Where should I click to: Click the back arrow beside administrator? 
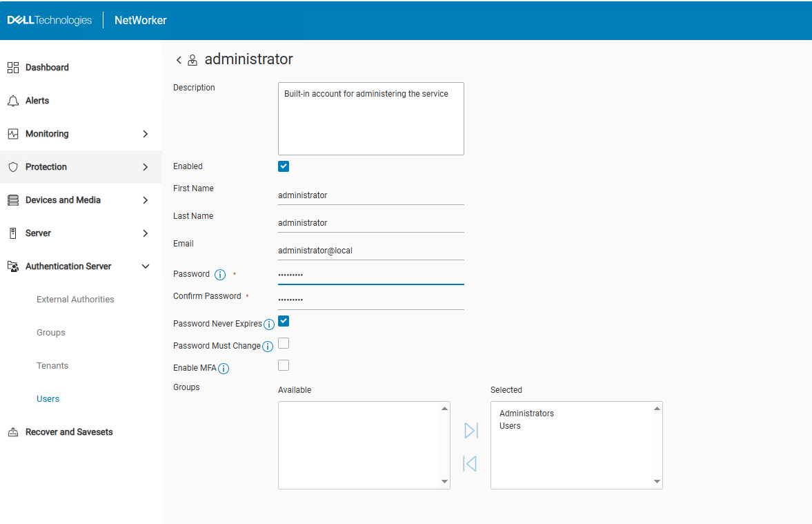click(x=179, y=59)
